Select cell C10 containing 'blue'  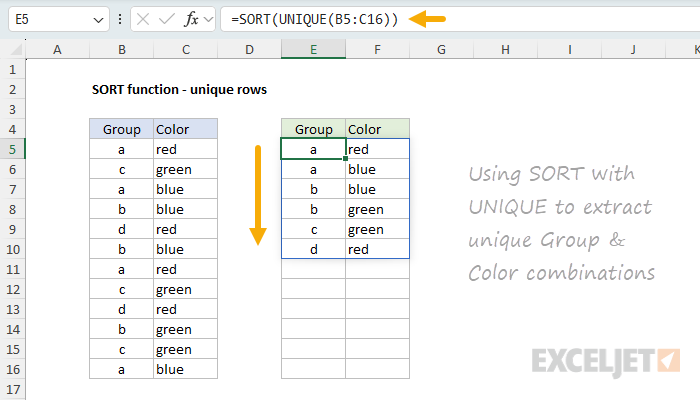186,249
